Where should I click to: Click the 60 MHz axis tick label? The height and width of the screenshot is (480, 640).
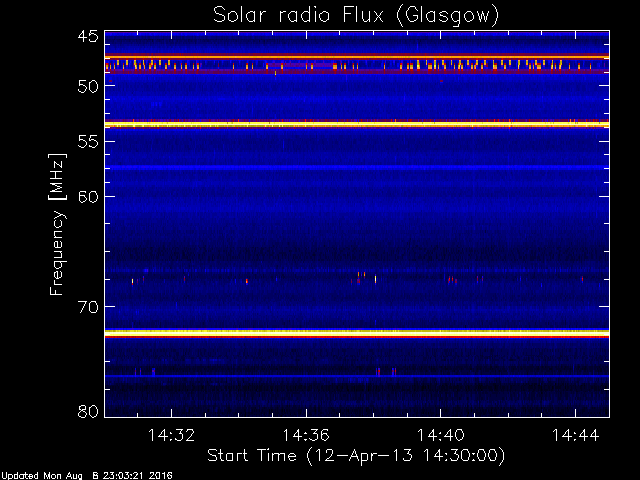click(x=88, y=197)
